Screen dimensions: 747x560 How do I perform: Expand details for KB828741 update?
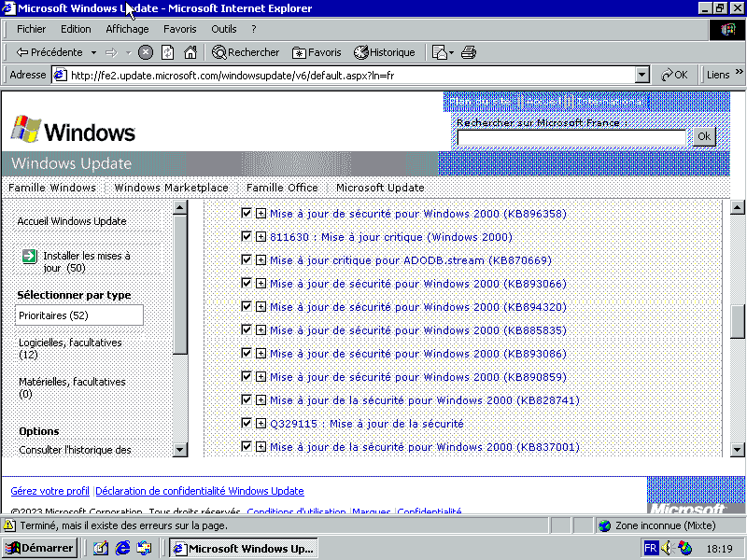(261, 400)
